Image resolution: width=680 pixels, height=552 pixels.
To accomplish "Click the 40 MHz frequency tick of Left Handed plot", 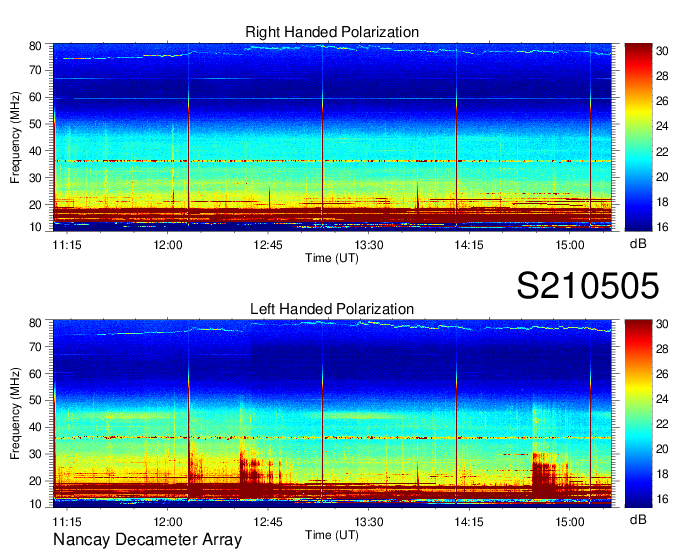I will (36, 427).
